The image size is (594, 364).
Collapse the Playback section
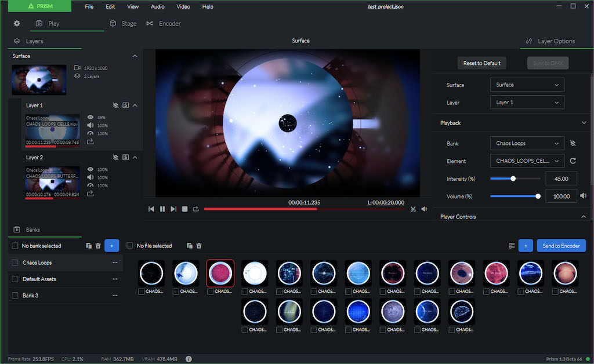(x=584, y=123)
